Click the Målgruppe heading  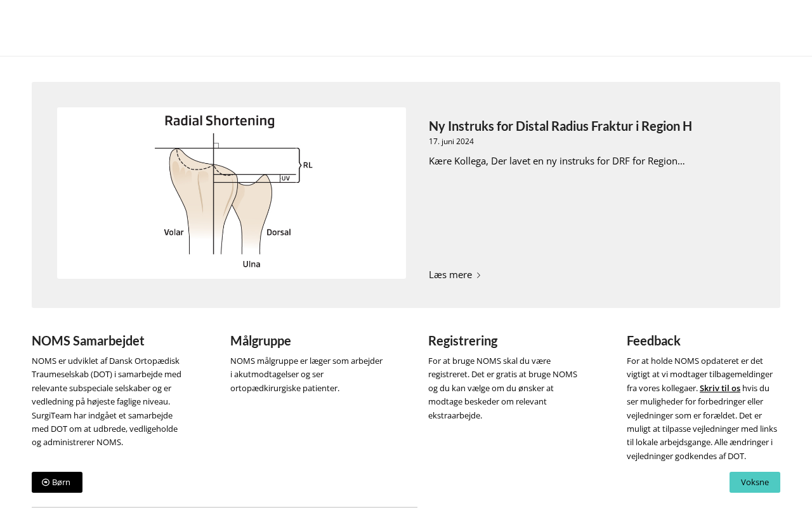coord(260,341)
